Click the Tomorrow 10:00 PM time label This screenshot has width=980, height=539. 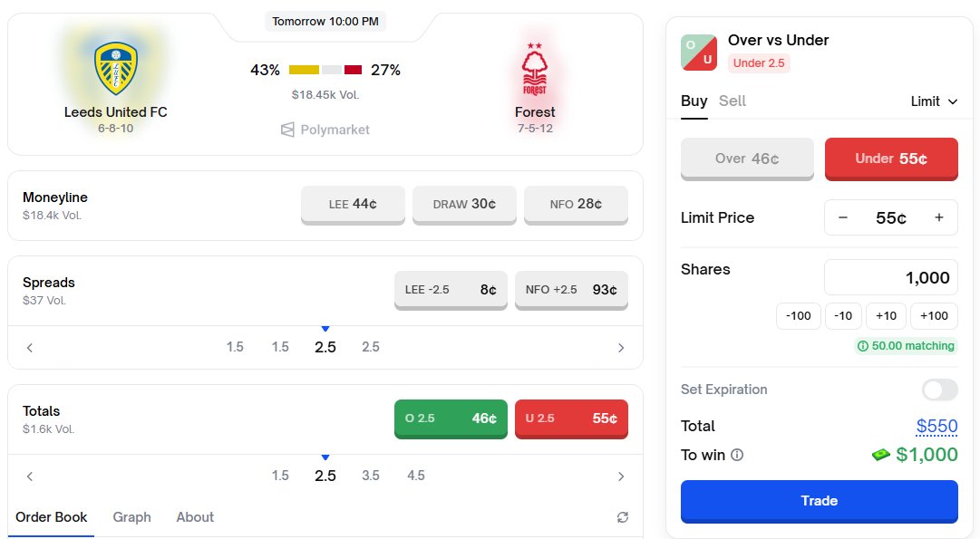(325, 21)
